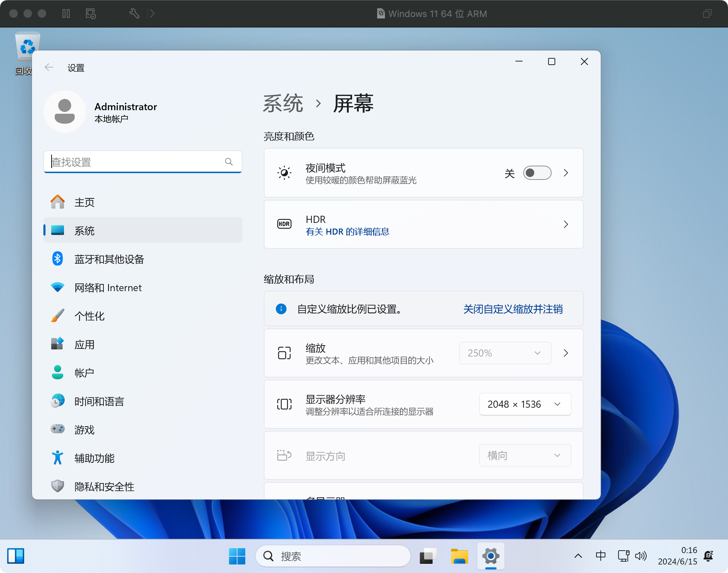The width and height of the screenshot is (728, 573).
Task: Open the VM wrench settings icon
Action: (x=134, y=14)
